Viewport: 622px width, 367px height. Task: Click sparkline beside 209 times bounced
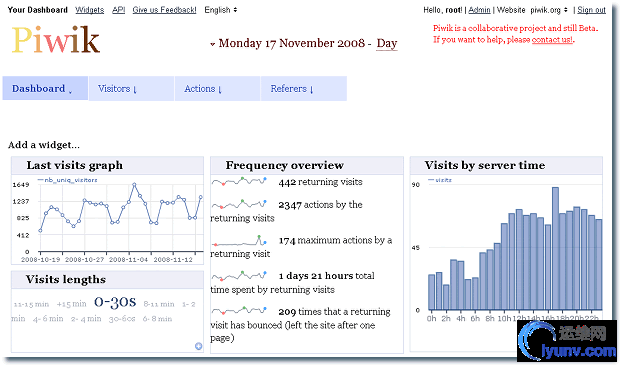tap(239, 310)
